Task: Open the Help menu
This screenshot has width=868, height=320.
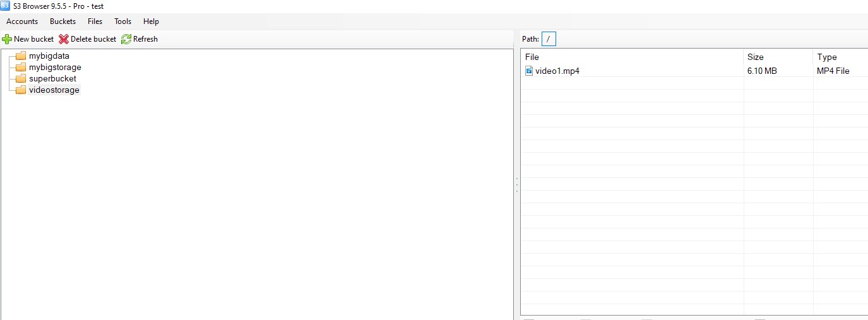Action: [151, 21]
